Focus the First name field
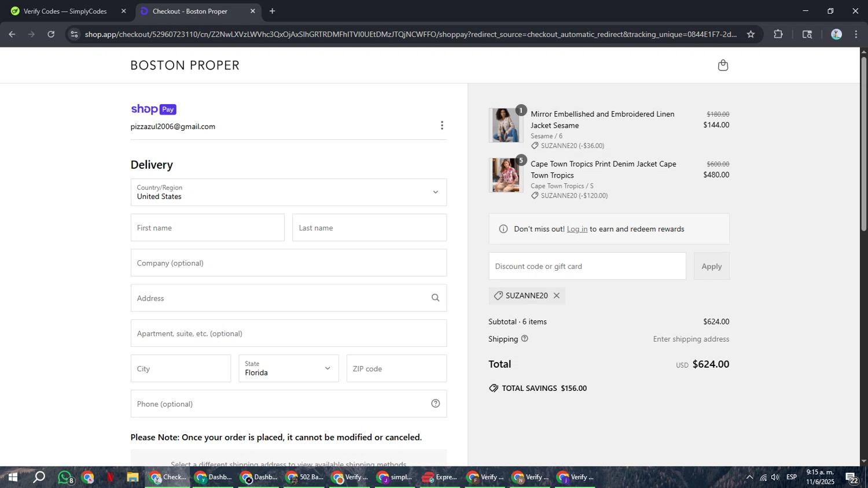The height and width of the screenshot is (488, 868). 208,228
